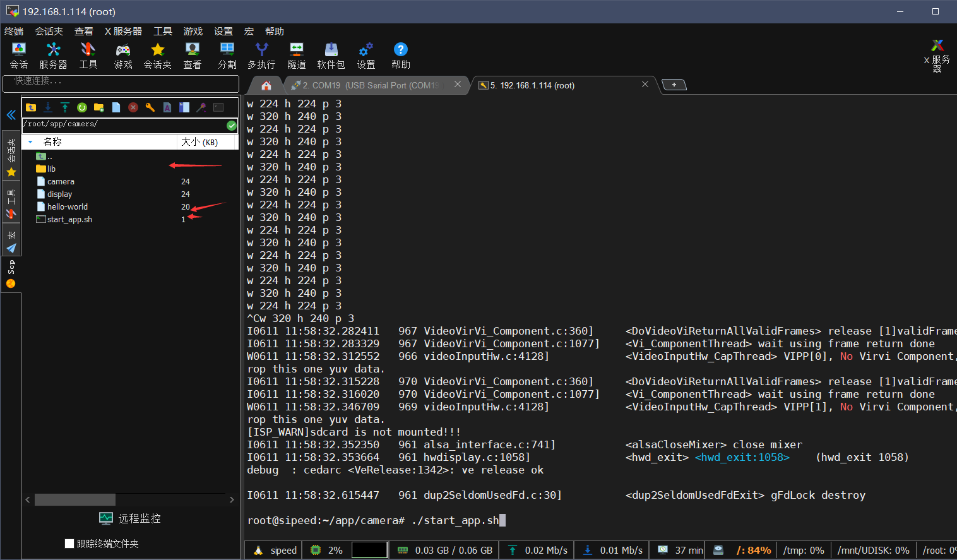Screen dimensions: 957x560
Task: Click the 服务器 (Servers) toolbar icon
Action: point(54,56)
